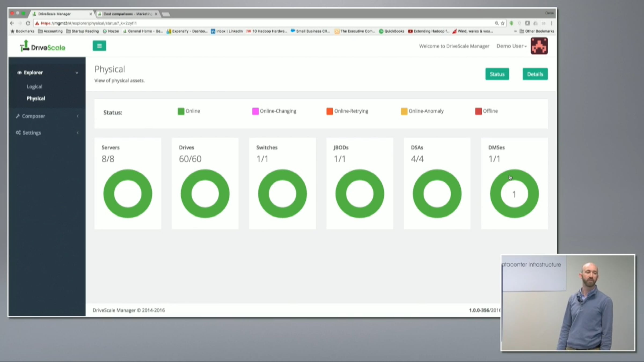Click the Drives 60/60 count
This screenshot has width=644, height=362.
[190, 159]
